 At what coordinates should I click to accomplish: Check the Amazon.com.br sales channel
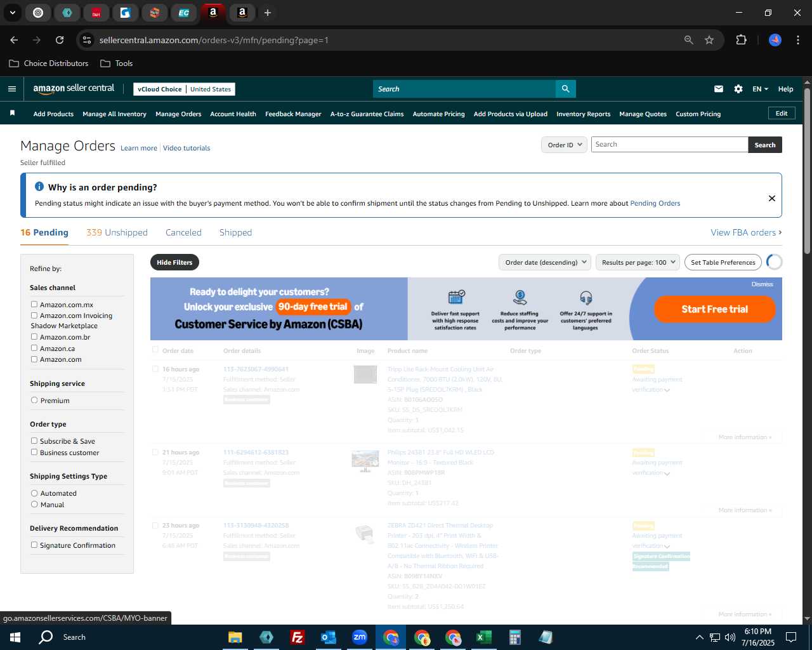pos(34,337)
